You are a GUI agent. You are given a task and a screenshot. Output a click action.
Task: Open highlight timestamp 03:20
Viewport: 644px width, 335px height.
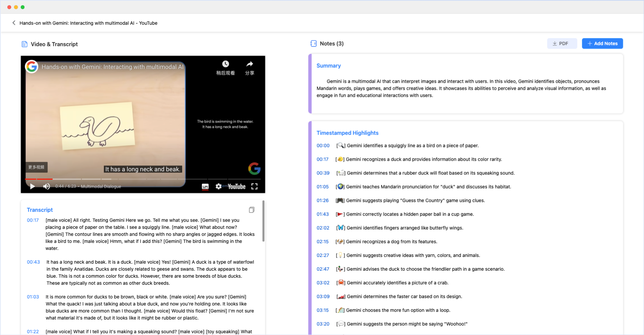click(x=323, y=324)
